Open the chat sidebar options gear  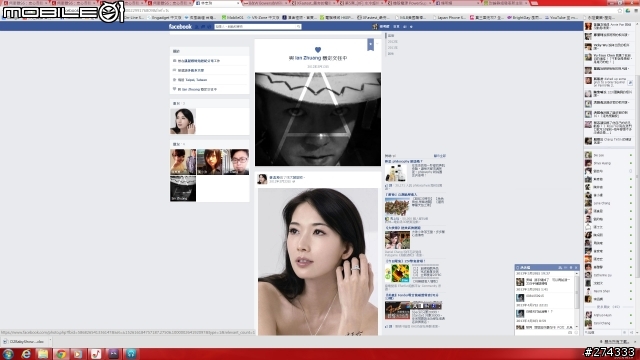click(625, 333)
